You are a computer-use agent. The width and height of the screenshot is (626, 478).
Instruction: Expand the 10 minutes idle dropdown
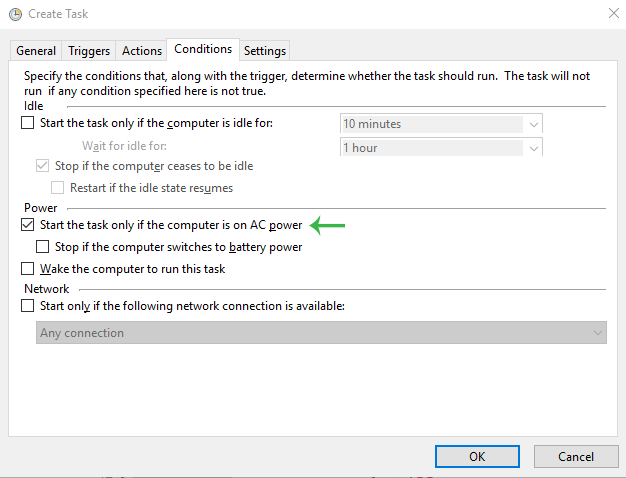tap(533, 124)
